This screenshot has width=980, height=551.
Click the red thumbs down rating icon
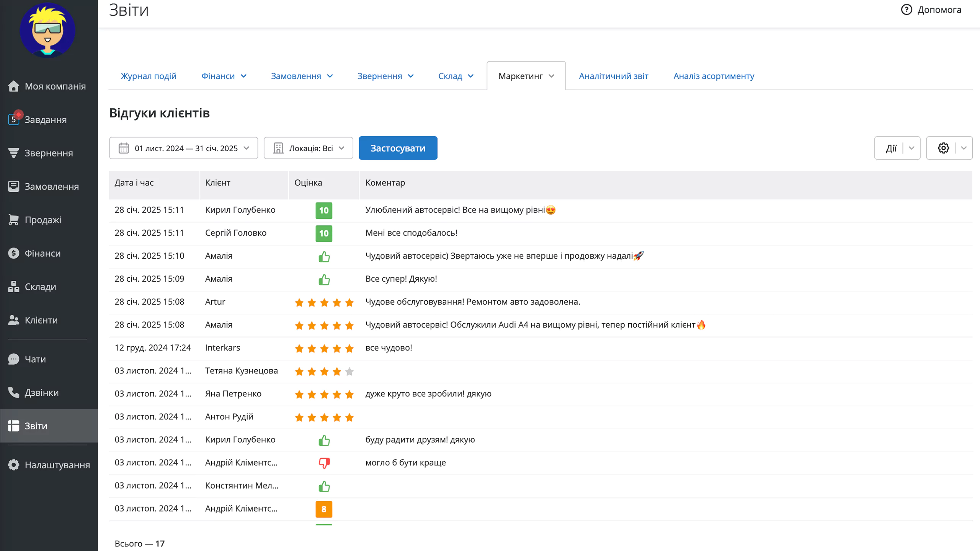click(x=324, y=463)
